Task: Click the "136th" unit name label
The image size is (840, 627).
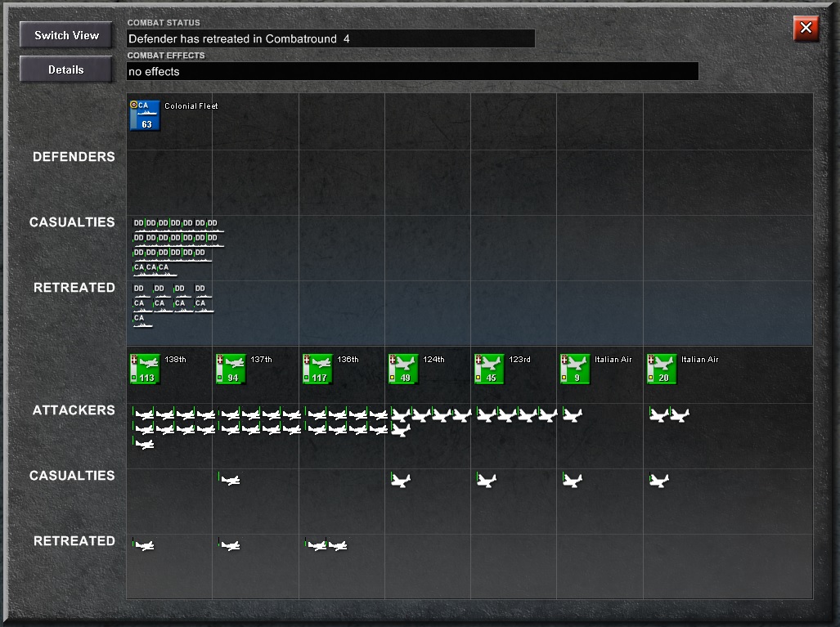Action: coord(348,360)
